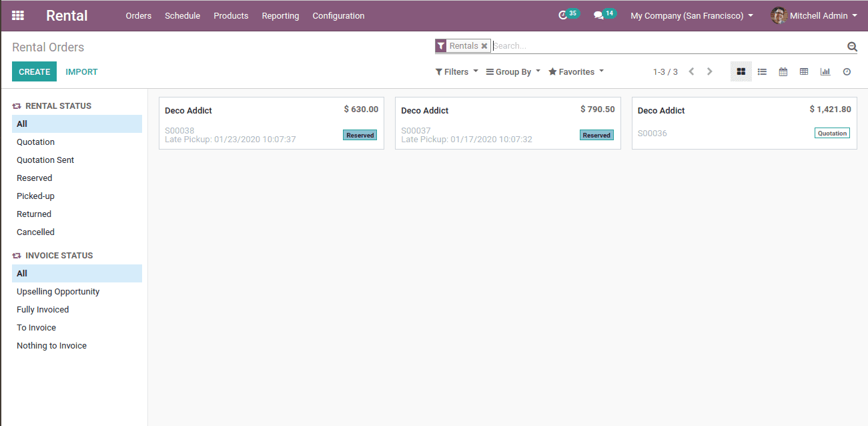Click the Rental Orders breadcrumb title

click(x=48, y=47)
